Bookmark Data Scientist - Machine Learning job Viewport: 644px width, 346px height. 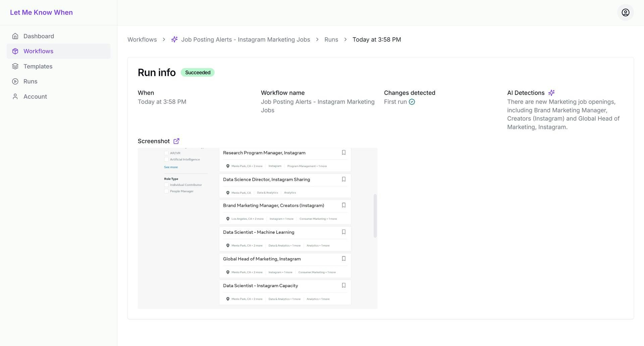tap(343, 232)
